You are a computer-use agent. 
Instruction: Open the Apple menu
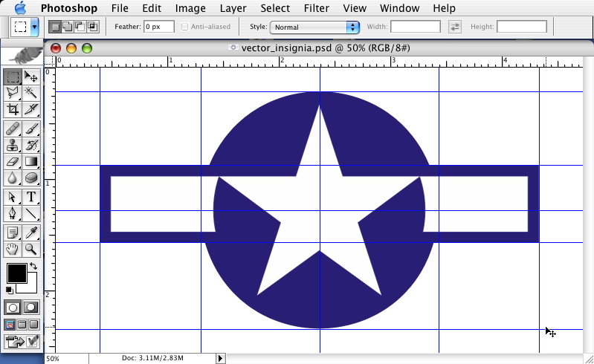(19, 7)
